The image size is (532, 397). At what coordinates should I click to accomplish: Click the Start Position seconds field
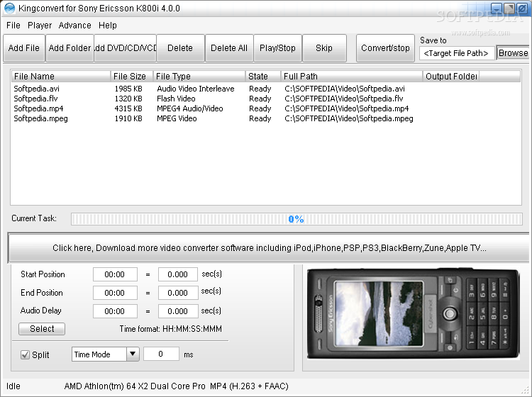click(x=178, y=274)
